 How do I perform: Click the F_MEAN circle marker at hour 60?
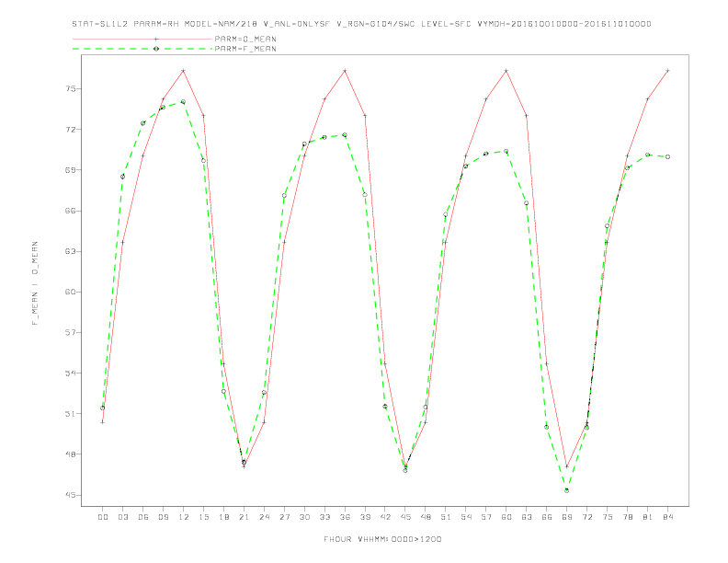(x=506, y=152)
